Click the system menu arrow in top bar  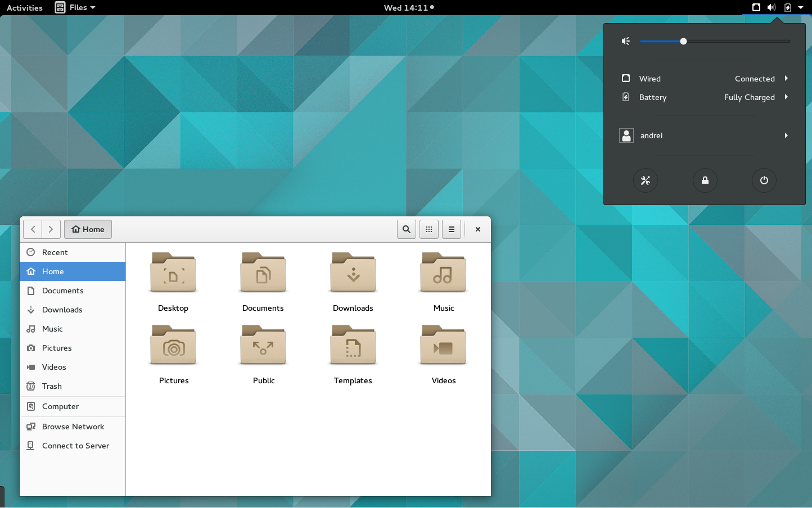click(801, 8)
